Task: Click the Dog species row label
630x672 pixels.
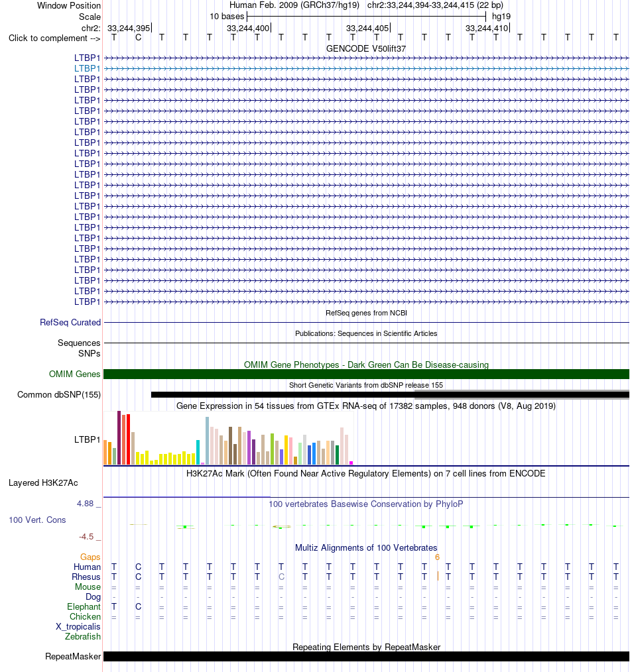Action: click(x=93, y=596)
